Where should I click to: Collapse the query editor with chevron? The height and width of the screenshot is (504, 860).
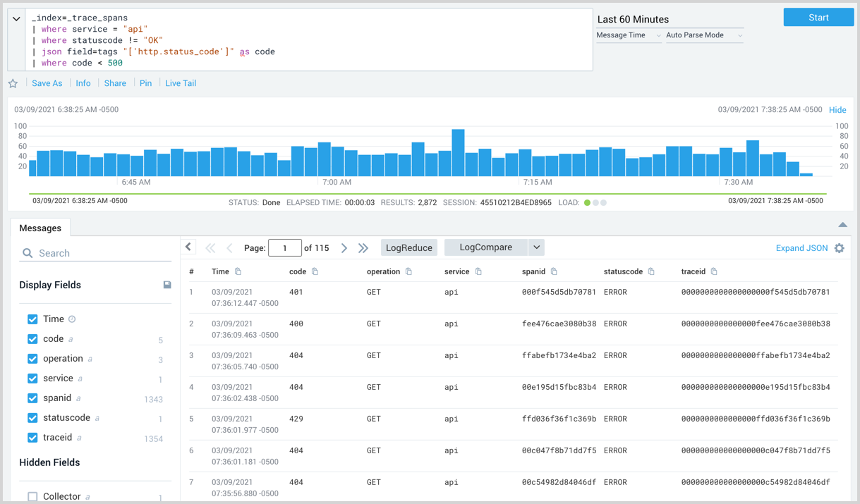(16, 19)
